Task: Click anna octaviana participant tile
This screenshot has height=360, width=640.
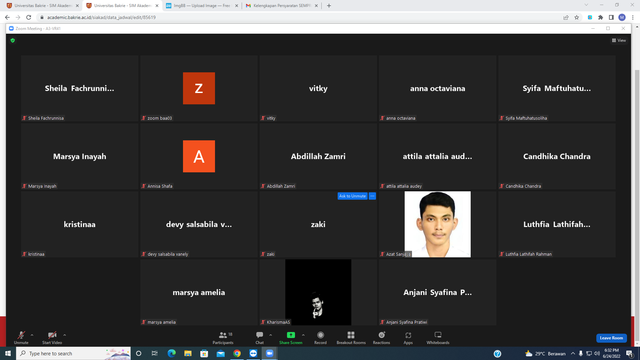Action: (x=438, y=88)
